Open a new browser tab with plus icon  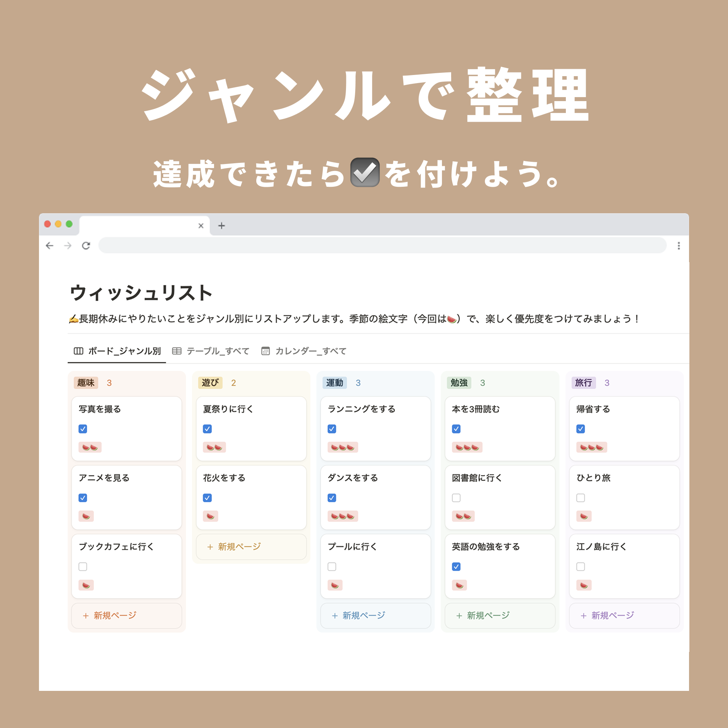222,226
